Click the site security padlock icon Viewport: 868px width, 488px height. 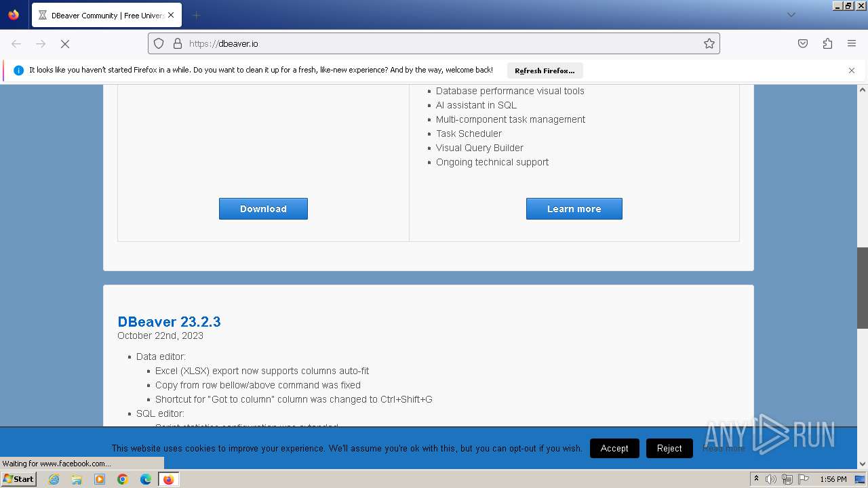[x=178, y=43]
